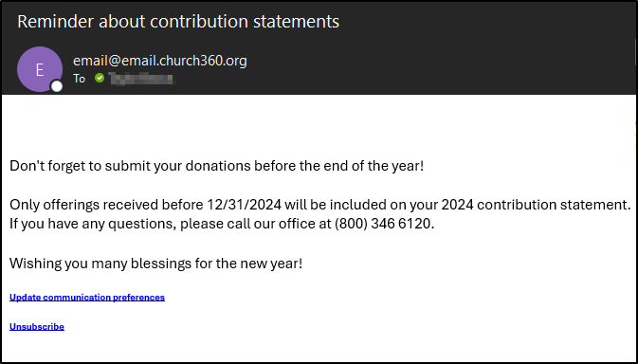Follow the Unsubscribe link
The image size is (638, 364).
37,327
